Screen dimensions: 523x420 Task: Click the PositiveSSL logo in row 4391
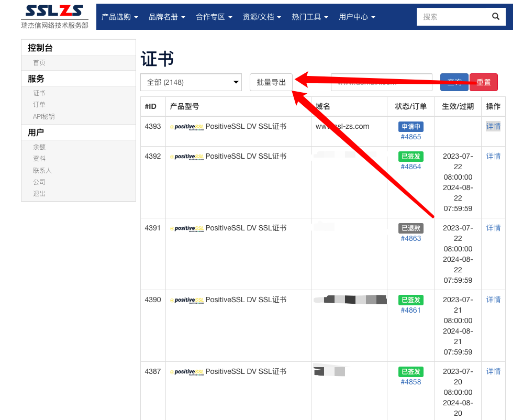187,228
